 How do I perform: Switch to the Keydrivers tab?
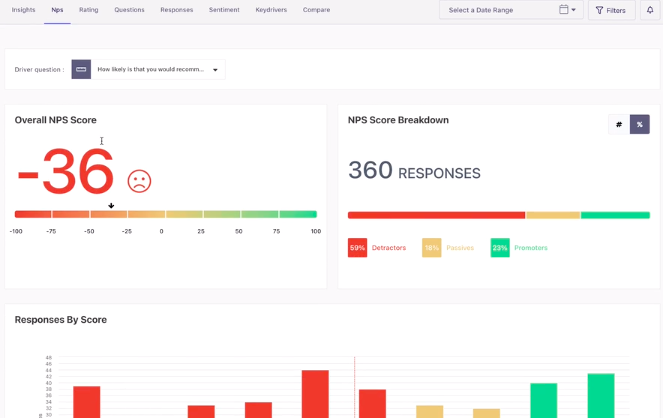tap(271, 10)
